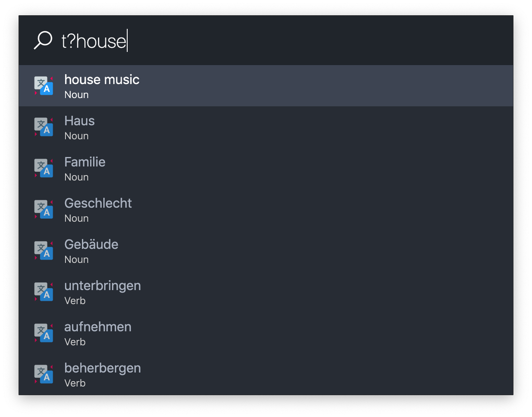Select the Geschlecht translation entry
This screenshot has width=532, height=417.
pos(265,209)
